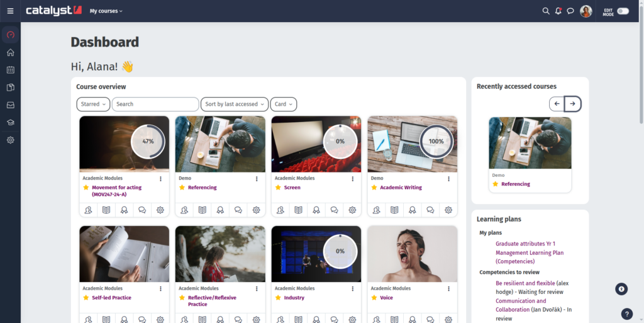
Task: Expand the Starred filter dropdown
Action: click(x=93, y=104)
